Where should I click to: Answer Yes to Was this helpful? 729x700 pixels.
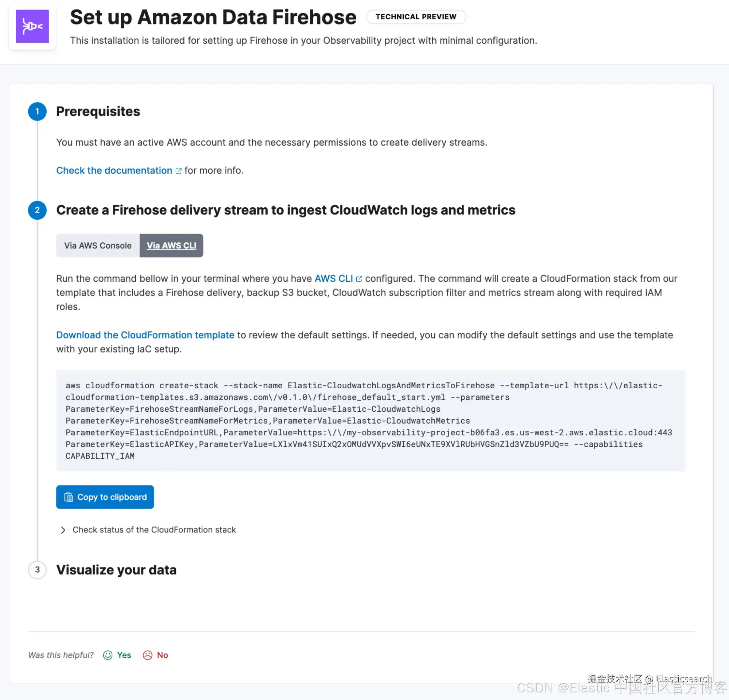[124, 655]
